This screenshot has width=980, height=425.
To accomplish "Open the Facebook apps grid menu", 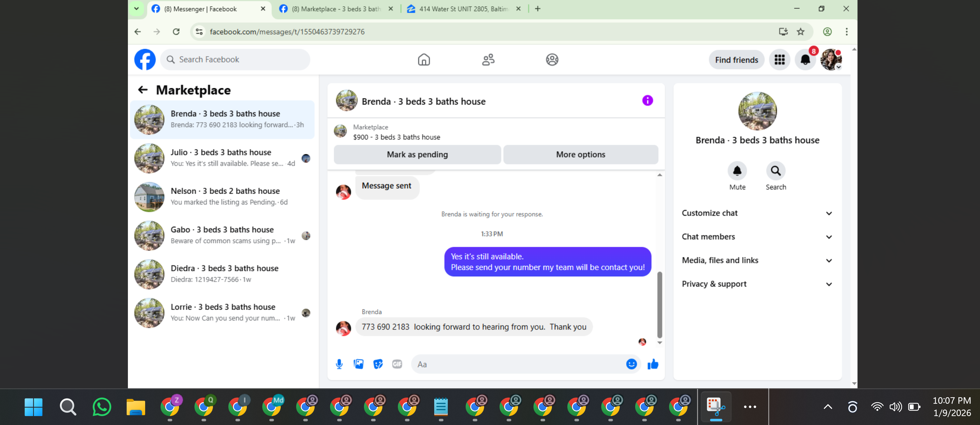I will coord(779,60).
